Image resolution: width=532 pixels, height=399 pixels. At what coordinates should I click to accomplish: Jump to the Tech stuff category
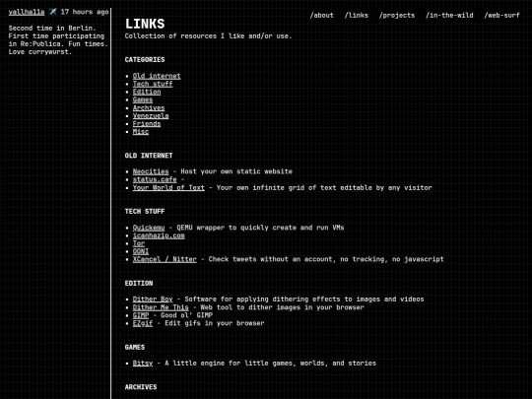(153, 84)
